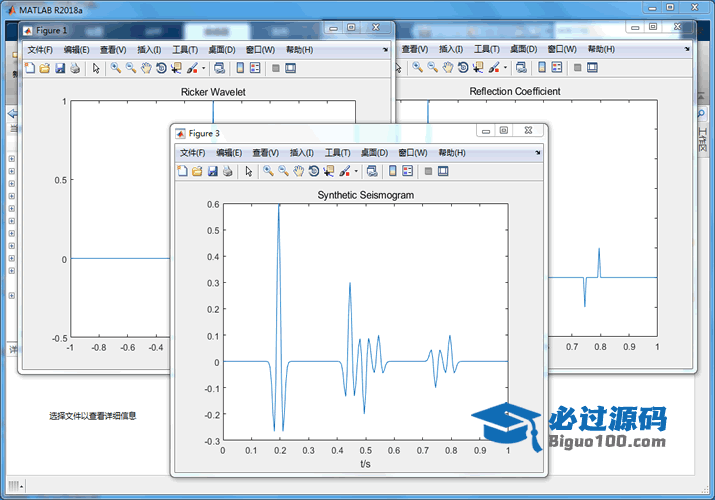Screen dimensions: 715x500
Task: Click the dock arrow in Figure 3 menu bar
Action: pyautogui.click(x=538, y=153)
